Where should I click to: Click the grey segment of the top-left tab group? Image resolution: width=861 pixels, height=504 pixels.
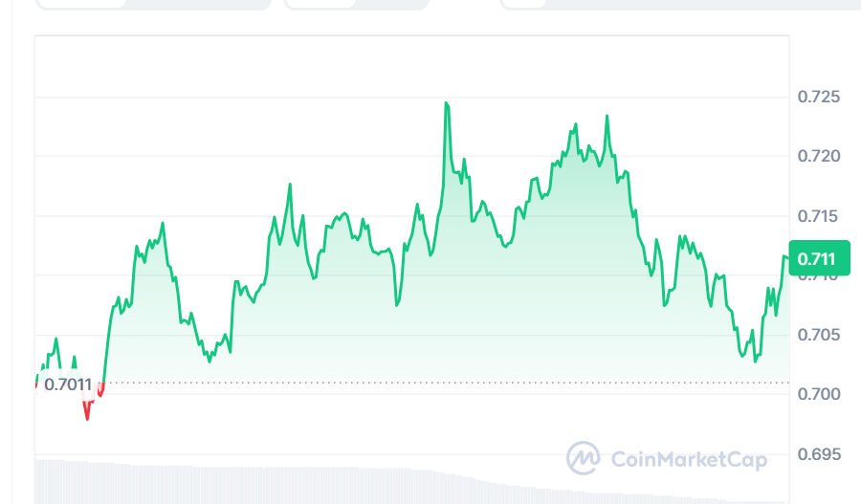coord(198,3)
